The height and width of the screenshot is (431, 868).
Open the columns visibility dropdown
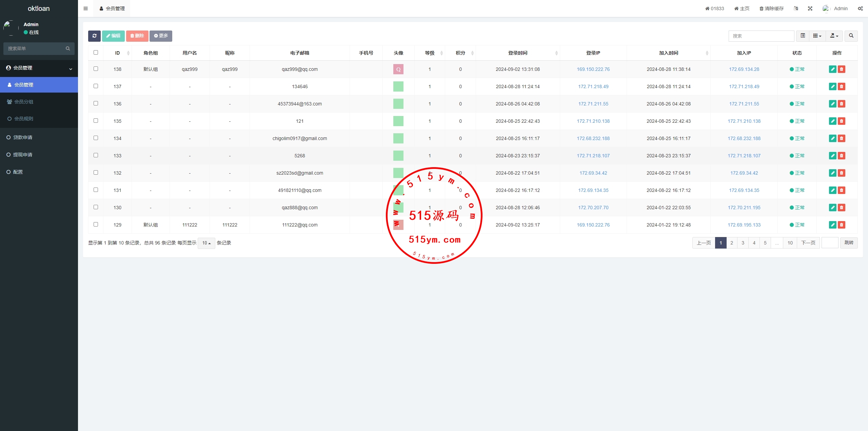click(817, 36)
